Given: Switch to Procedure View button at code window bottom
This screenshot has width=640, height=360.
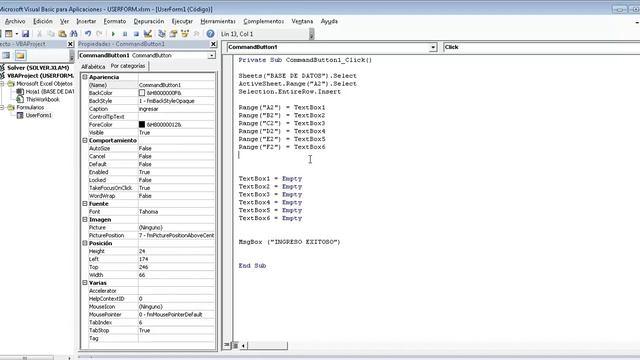Looking at the screenshot, I should point(227,345).
